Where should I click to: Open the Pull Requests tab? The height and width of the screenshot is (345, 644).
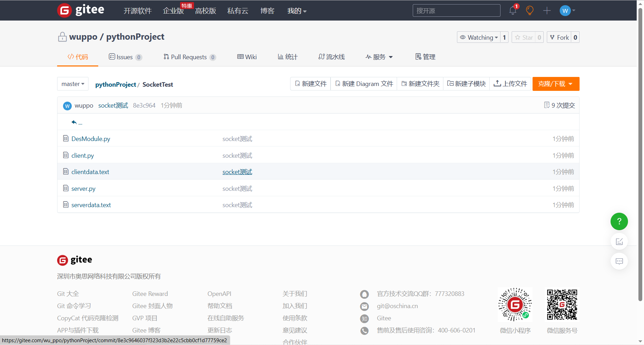[189, 57]
